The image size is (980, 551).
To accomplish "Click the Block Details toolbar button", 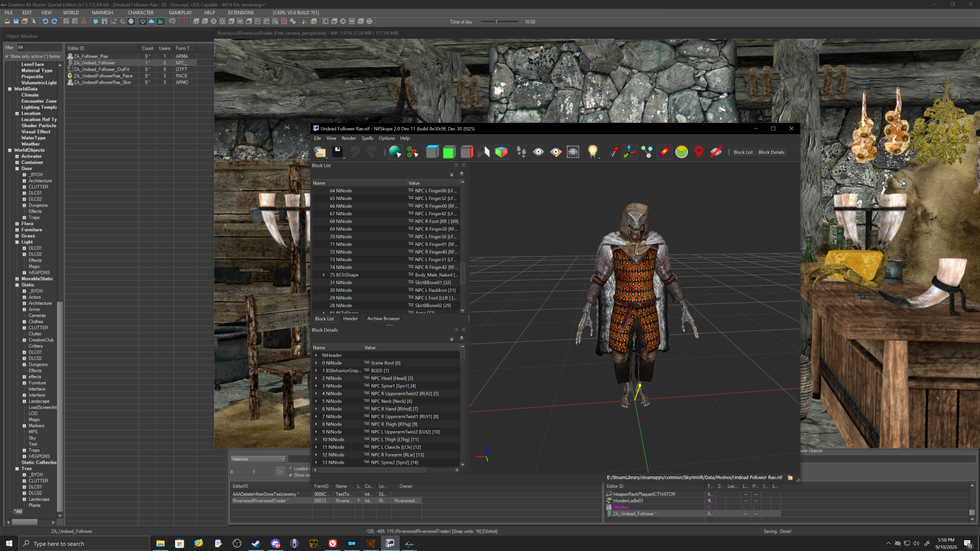I will pyautogui.click(x=771, y=152).
